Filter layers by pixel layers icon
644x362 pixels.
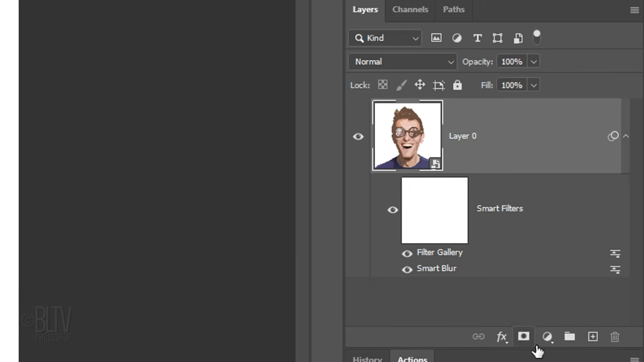(x=436, y=38)
